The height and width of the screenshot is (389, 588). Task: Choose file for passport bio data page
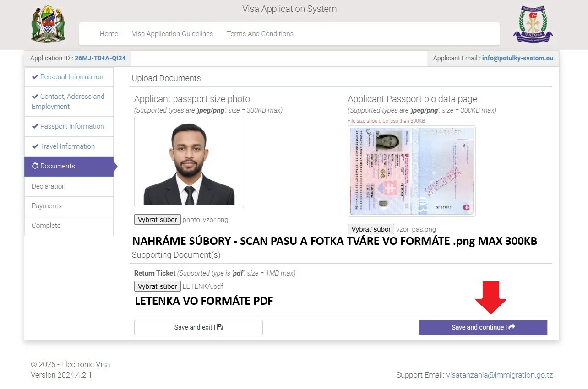pyautogui.click(x=371, y=229)
